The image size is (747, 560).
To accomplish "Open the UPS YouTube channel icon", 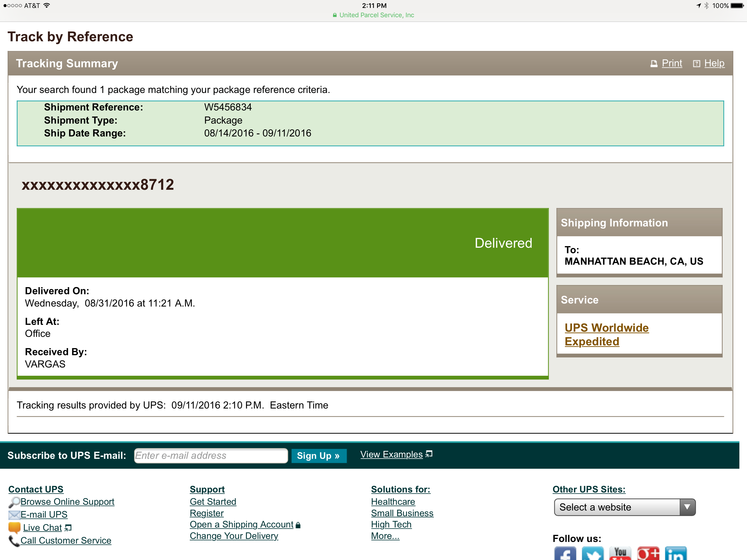I will tap(620, 553).
